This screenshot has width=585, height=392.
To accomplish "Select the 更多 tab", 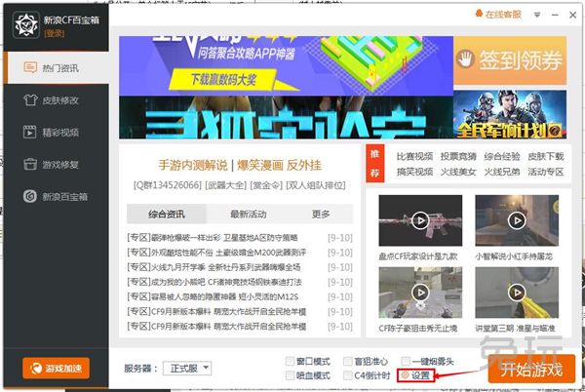I will coord(321,215).
